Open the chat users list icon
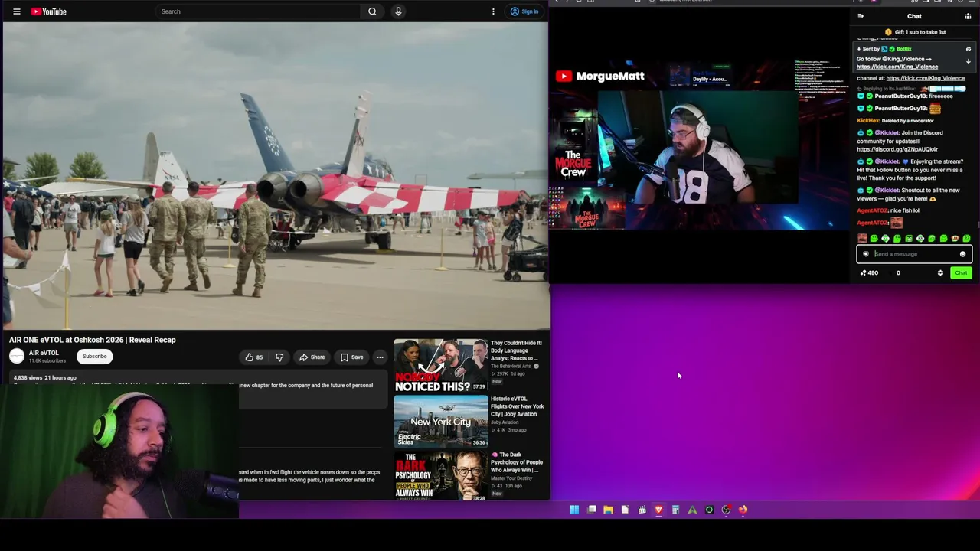Screen dimensions: 980x551 coord(968,16)
